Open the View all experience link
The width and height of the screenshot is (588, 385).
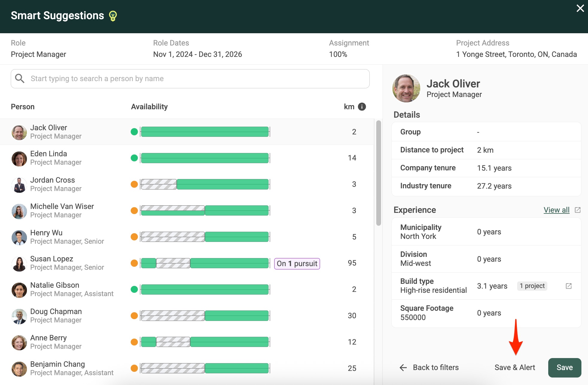(556, 210)
